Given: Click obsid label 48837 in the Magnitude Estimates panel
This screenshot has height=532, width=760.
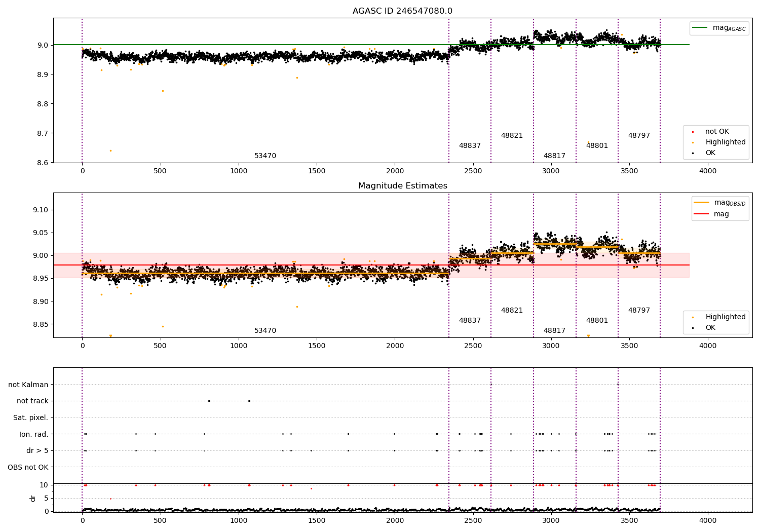Looking at the screenshot, I should point(470,321).
